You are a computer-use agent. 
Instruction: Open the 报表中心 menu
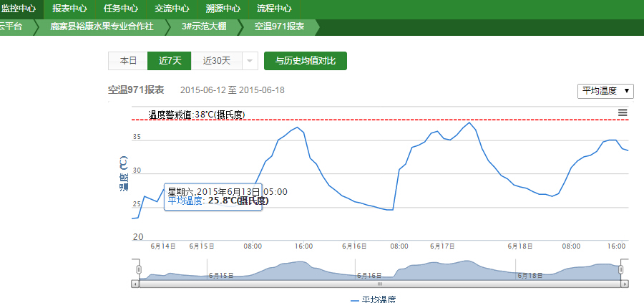[69, 9]
